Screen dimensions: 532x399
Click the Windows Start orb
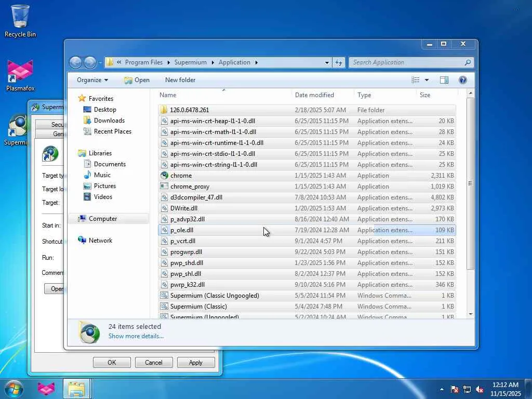(13, 389)
